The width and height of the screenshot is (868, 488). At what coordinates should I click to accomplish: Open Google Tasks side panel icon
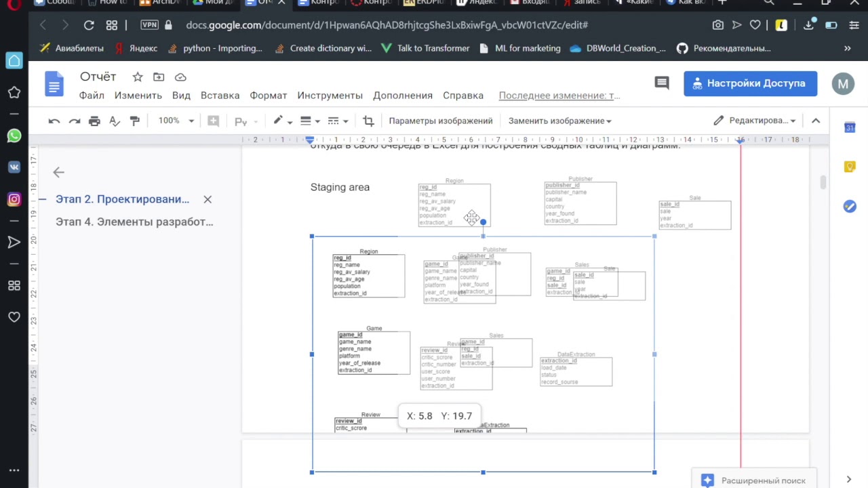pyautogui.click(x=850, y=206)
